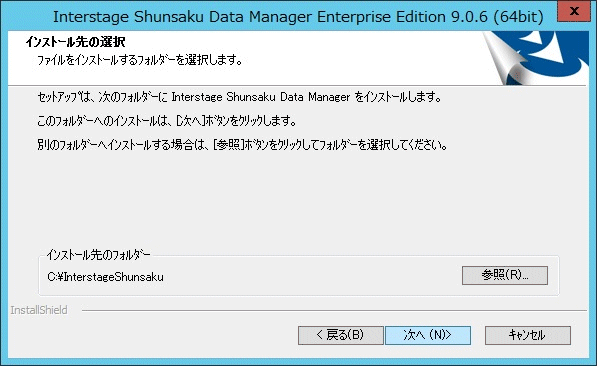597x366 pixels.
Task: Click the separator line beside InstallShield
Action: tap(334, 310)
